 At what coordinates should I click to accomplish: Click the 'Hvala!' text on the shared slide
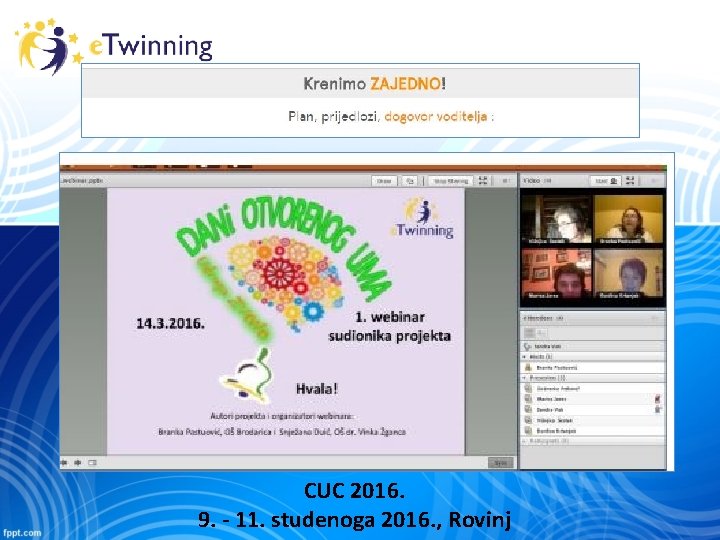point(317,389)
